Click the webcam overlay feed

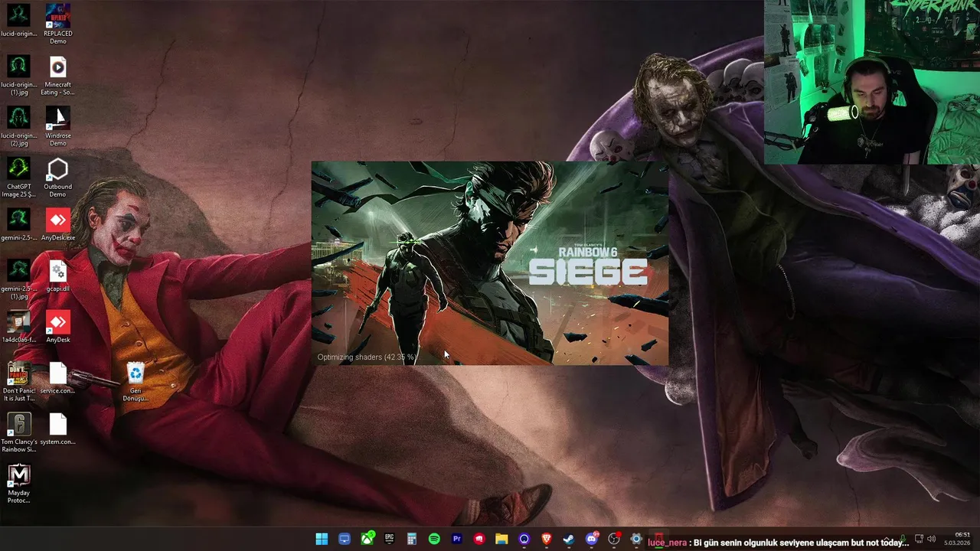(x=872, y=82)
